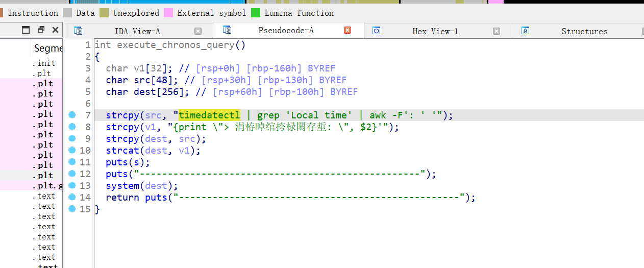Click the [rbp-130h] comment on line 4
This screenshot has width=644, height=268.
(285, 80)
